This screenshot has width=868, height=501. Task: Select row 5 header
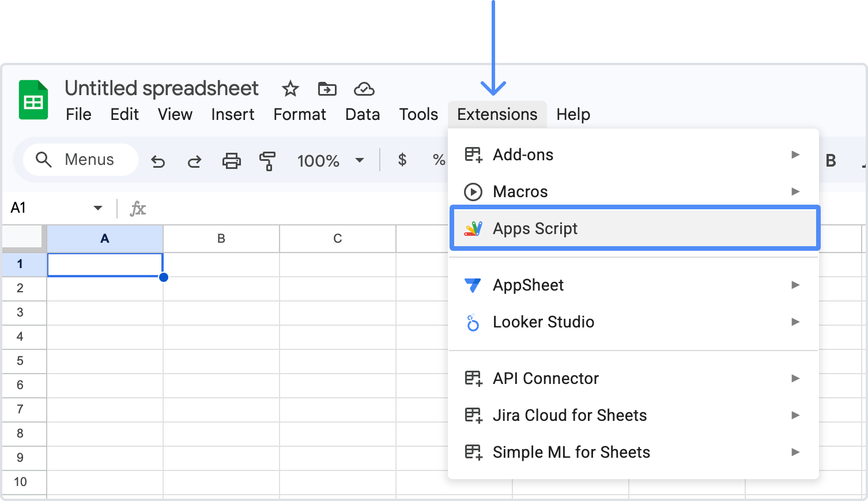click(24, 361)
